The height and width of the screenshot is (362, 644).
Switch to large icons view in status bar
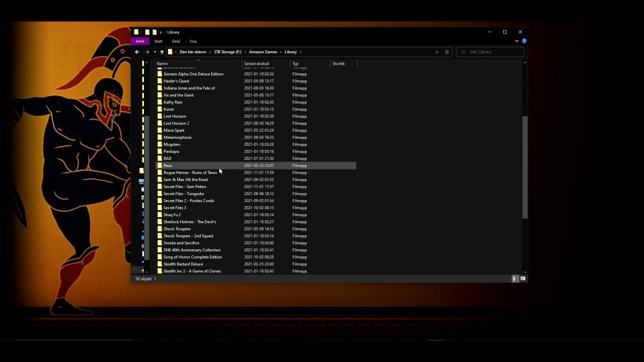tap(523, 279)
